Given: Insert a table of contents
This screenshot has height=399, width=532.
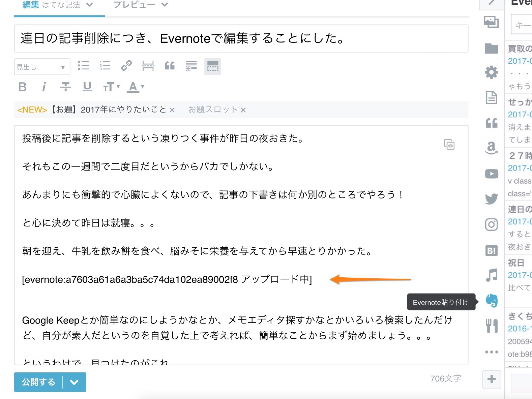Looking at the screenshot, I should coord(191,66).
